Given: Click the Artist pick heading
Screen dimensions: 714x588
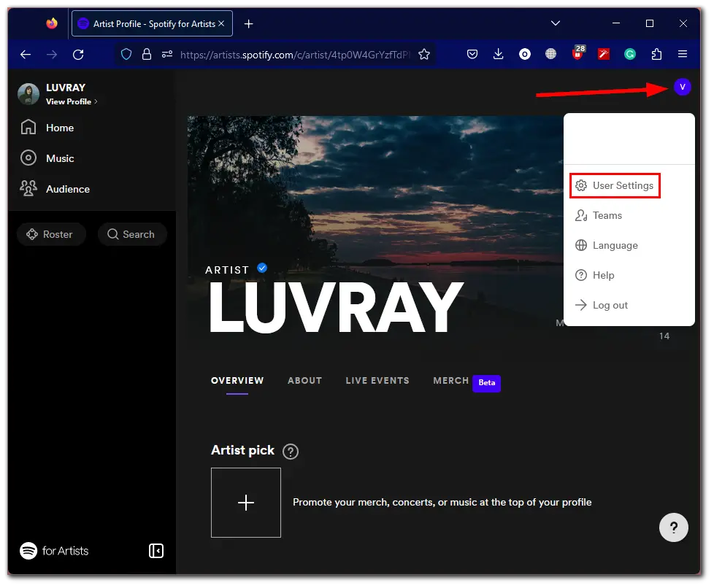Looking at the screenshot, I should [x=242, y=450].
